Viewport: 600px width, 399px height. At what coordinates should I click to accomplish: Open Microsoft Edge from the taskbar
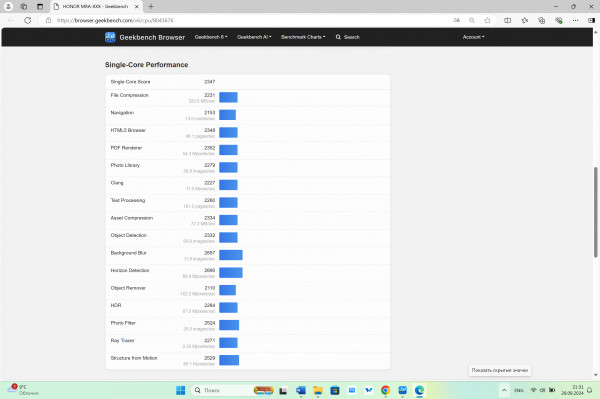click(419, 390)
